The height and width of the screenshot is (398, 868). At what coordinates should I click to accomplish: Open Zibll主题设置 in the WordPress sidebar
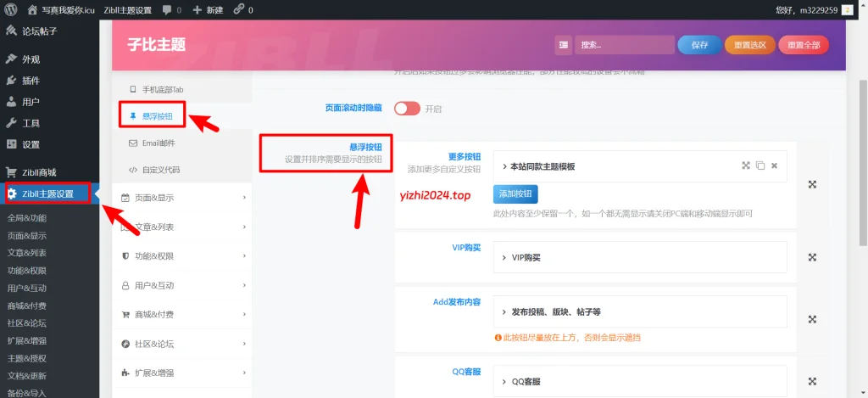(50, 193)
